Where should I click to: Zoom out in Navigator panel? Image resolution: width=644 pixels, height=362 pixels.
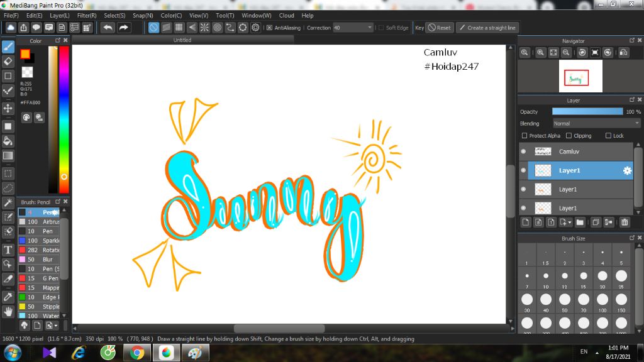click(566, 53)
